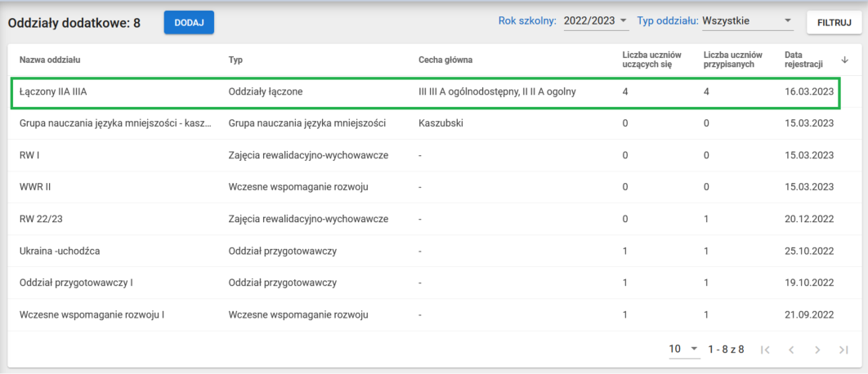This screenshot has width=868, height=374.
Task: Sort by Nazwa oddziału column header
Action: [x=50, y=60]
